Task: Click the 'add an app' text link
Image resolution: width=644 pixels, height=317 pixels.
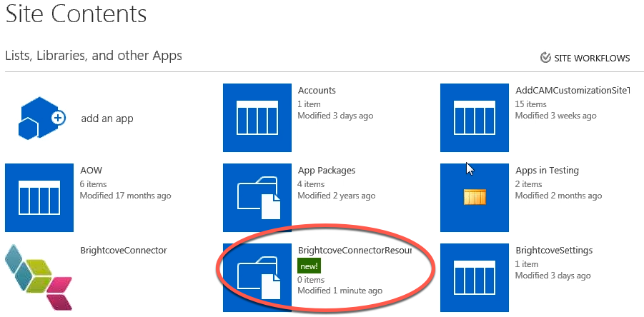Action: (x=106, y=119)
